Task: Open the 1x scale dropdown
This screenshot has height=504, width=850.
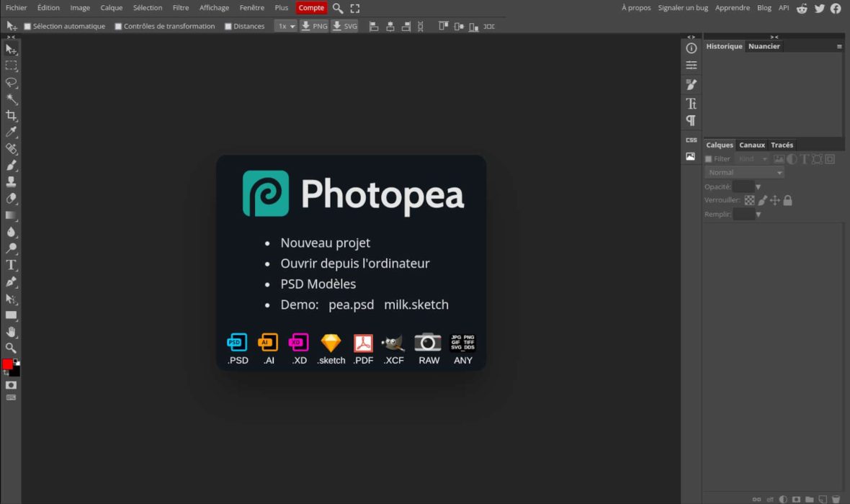Action: tap(286, 26)
